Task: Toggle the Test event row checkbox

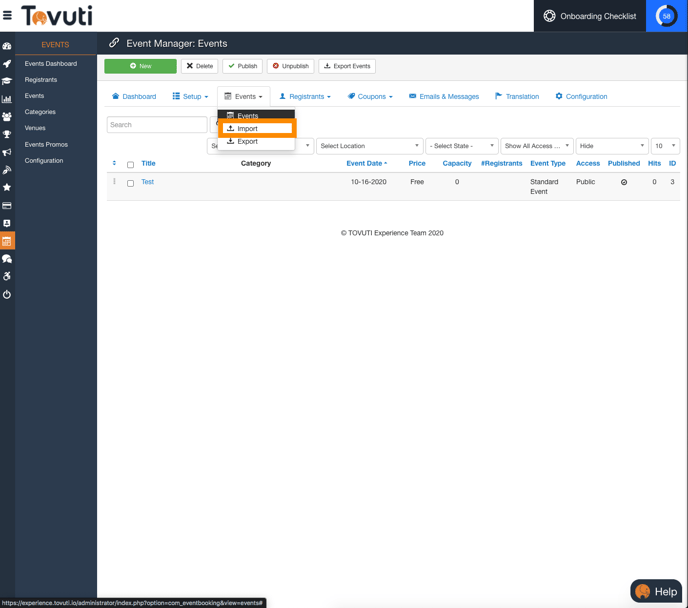Action: (130, 183)
